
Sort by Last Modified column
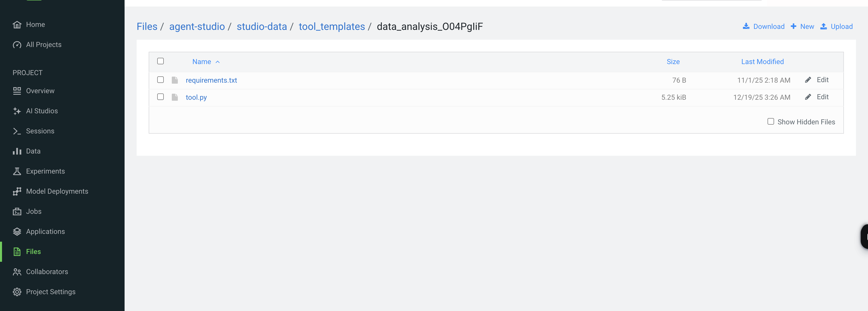[x=762, y=62]
